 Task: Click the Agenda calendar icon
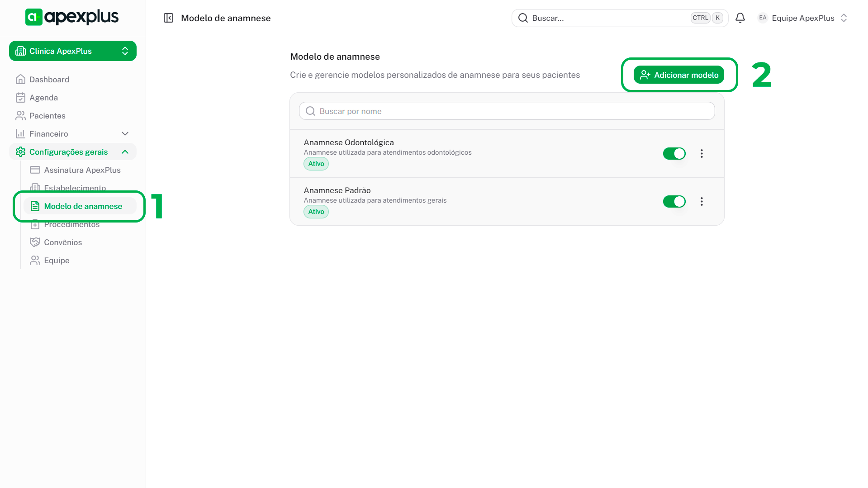tap(20, 98)
